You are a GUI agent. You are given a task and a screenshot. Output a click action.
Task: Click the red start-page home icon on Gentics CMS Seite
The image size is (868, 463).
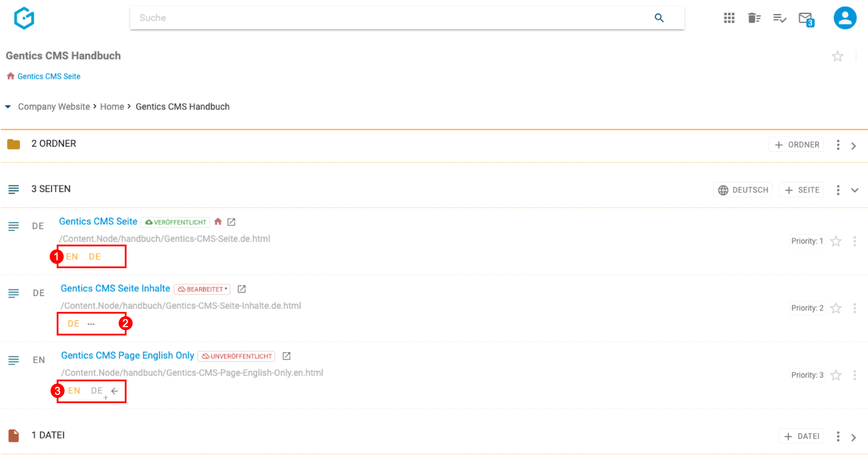tap(218, 221)
